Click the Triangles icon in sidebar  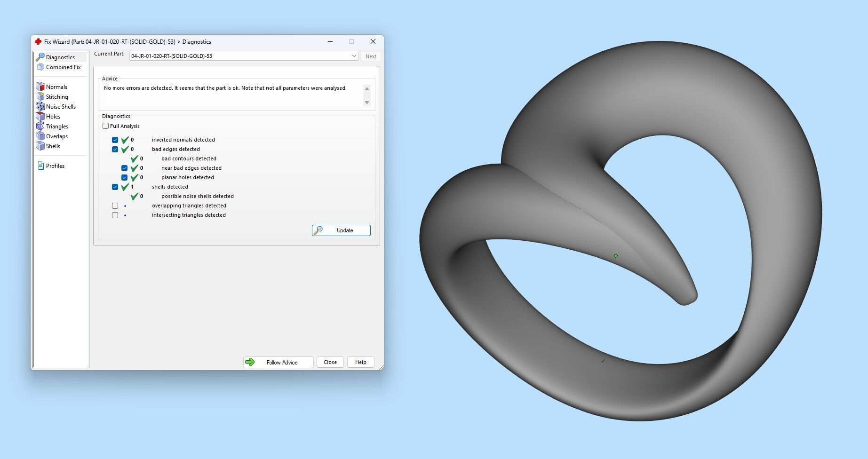[x=40, y=127]
